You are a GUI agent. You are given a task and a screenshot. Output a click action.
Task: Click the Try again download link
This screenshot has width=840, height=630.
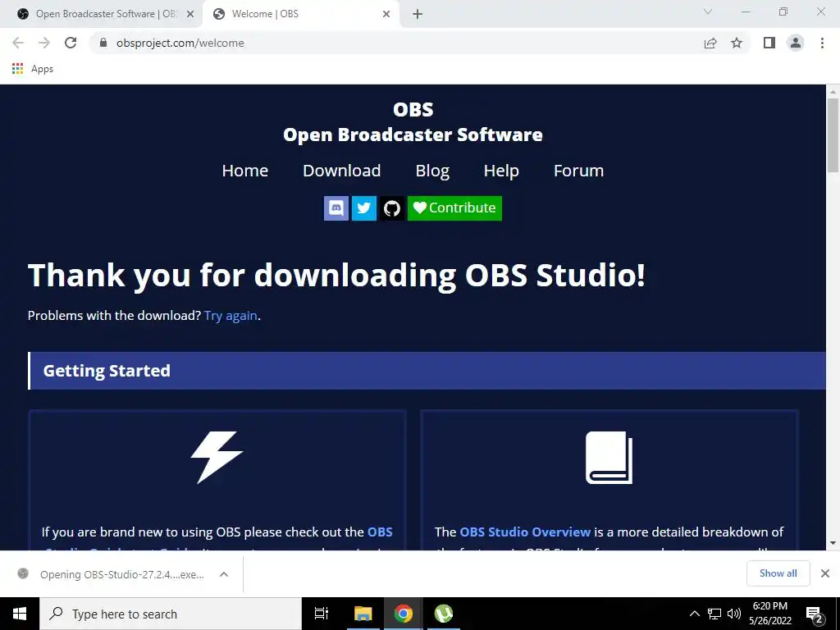231,316
